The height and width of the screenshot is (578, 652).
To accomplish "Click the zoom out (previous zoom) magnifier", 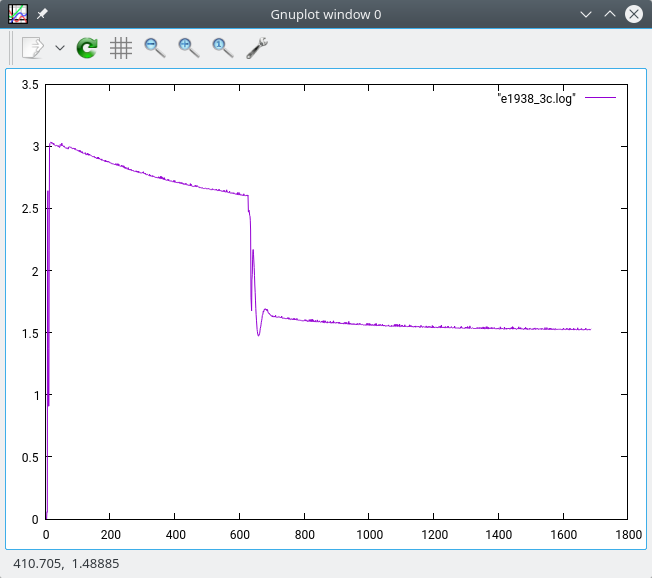I will (x=155, y=48).
